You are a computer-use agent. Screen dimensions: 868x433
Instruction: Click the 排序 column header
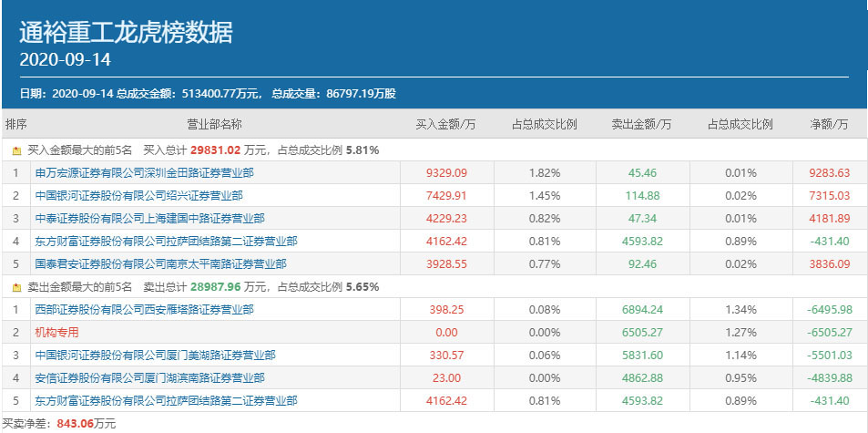coord(16,124)
